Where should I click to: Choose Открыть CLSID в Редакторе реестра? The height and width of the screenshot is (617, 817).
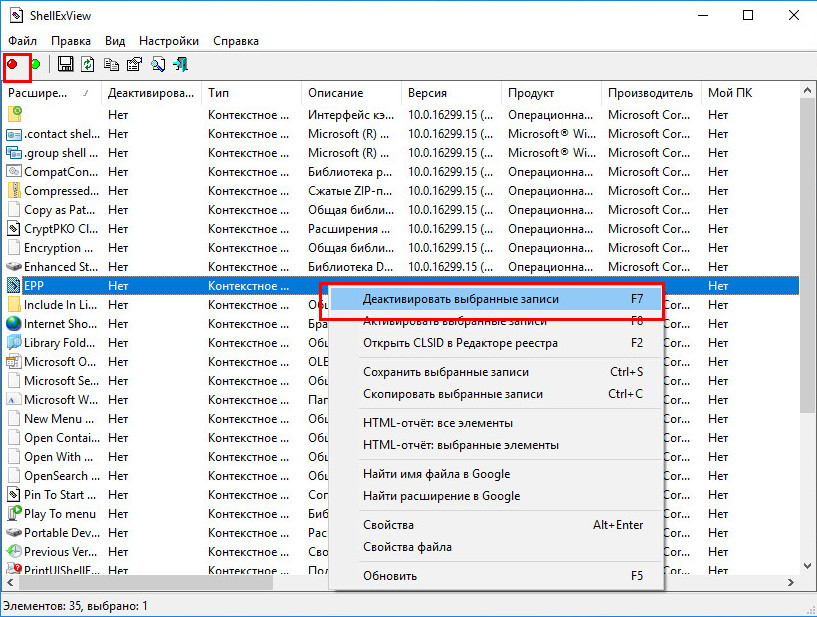(x=497, y=343)
